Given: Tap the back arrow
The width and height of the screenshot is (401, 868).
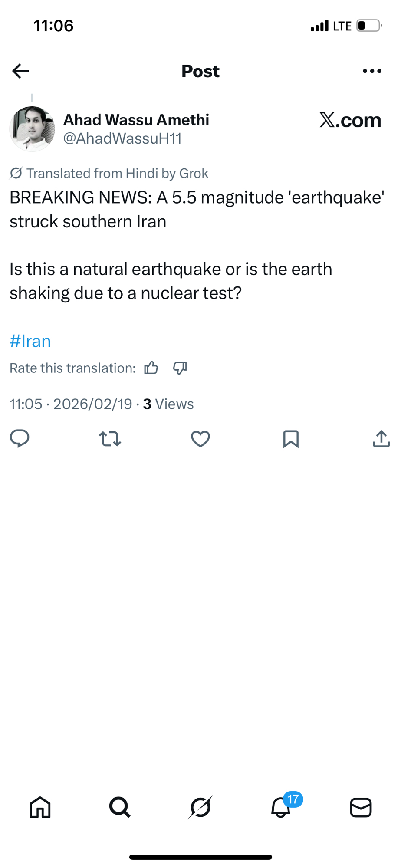Looking at the screenshot, I should pyautogui.click(x=20, y=71).
